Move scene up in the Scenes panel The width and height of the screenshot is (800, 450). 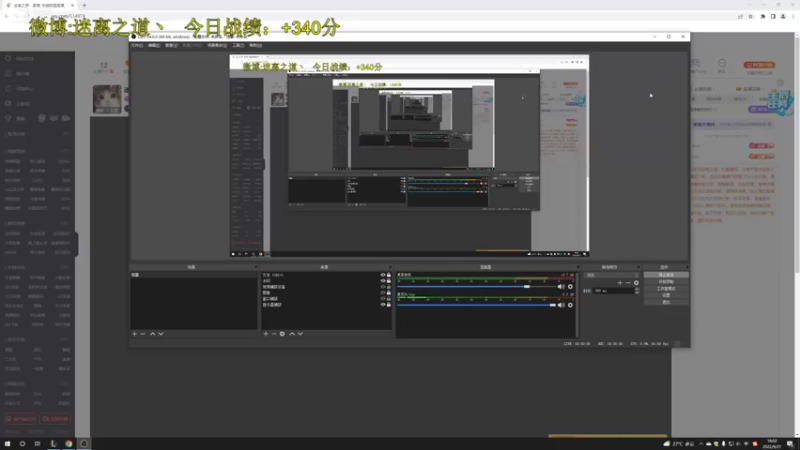(x=153, y=334)
